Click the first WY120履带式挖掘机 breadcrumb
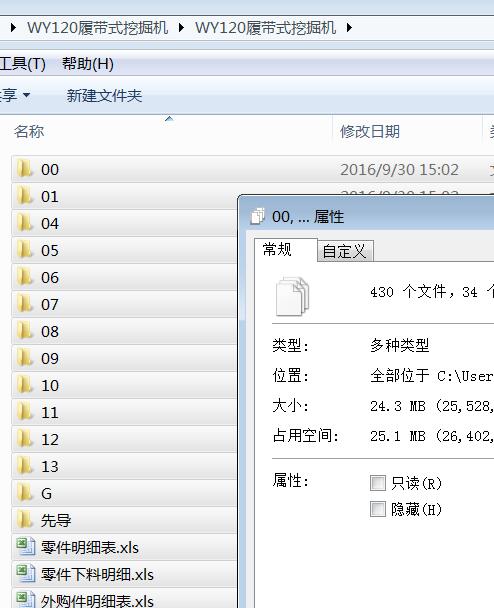Image resolution: width=494 pixels, height=608 pixels. pyautogui.click(x=97, y=28)
